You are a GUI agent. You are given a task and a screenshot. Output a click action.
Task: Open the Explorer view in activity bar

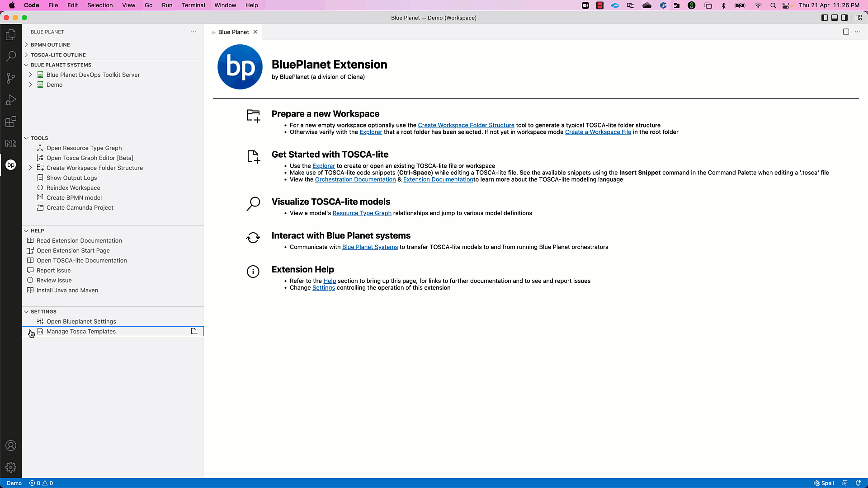(11, 35)
